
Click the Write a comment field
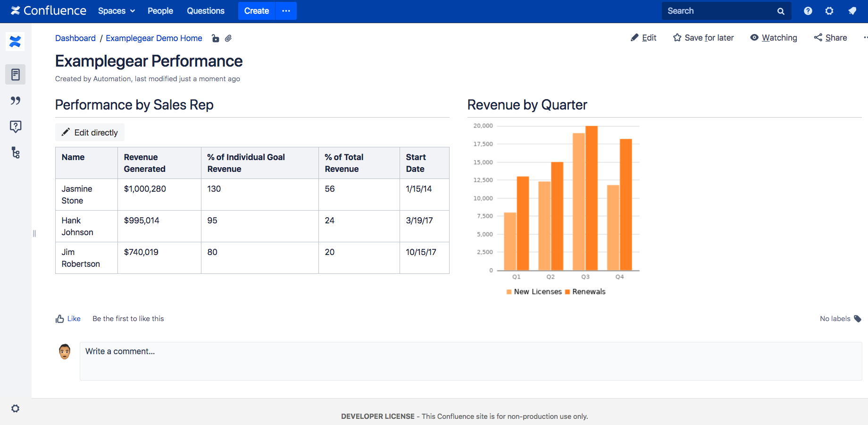pos(470,361)
